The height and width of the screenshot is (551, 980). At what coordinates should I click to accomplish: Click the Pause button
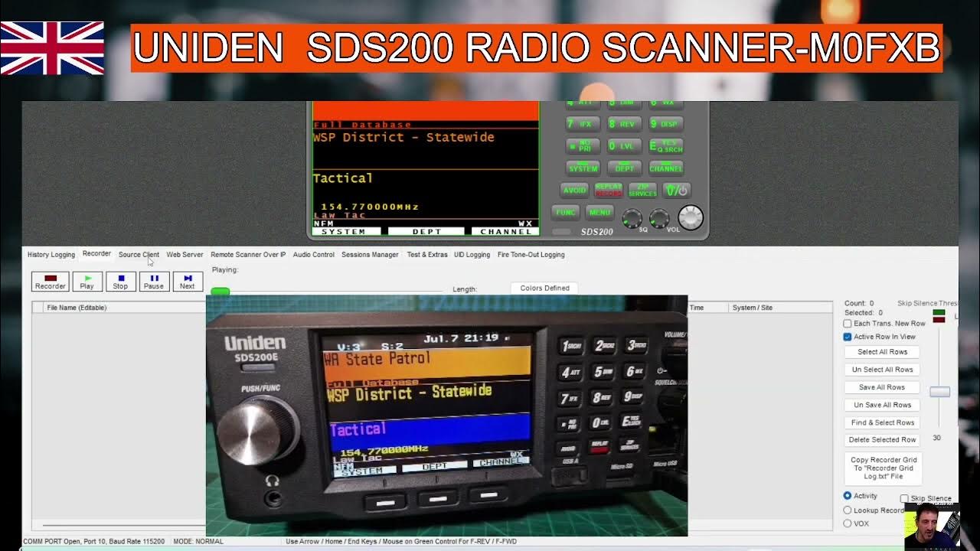(154, 282)
